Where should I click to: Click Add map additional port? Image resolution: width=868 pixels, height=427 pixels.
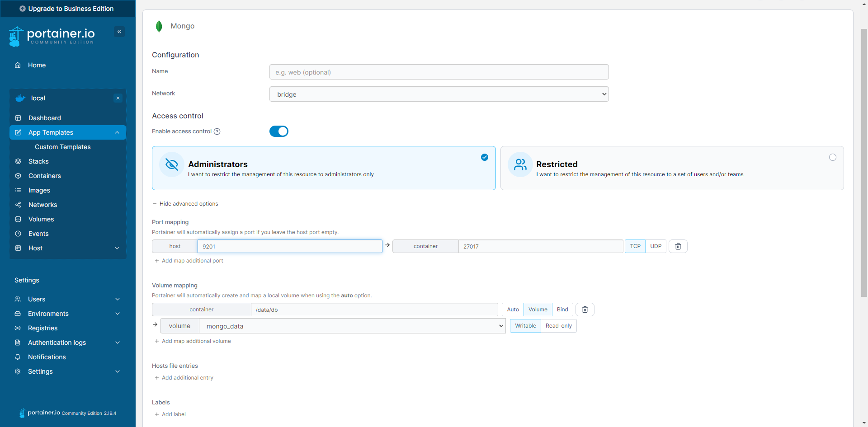point(189,261)
